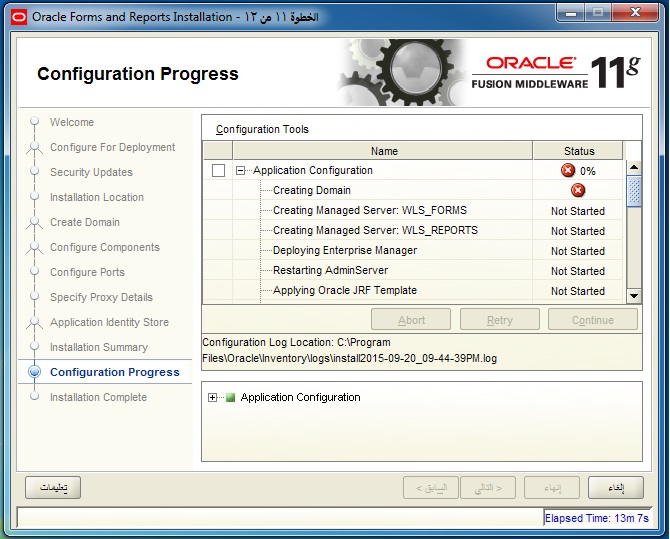Click the Installation Complete step bullet
Viewport: 670px width, 539px height.
click(35, 397)
